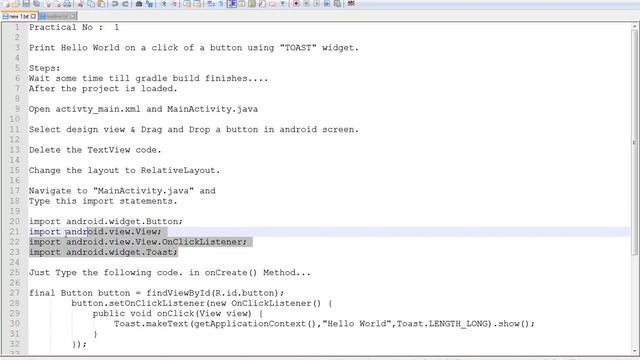Close the new 1.txt tab
640x360 pixels.
click(33, 16)
